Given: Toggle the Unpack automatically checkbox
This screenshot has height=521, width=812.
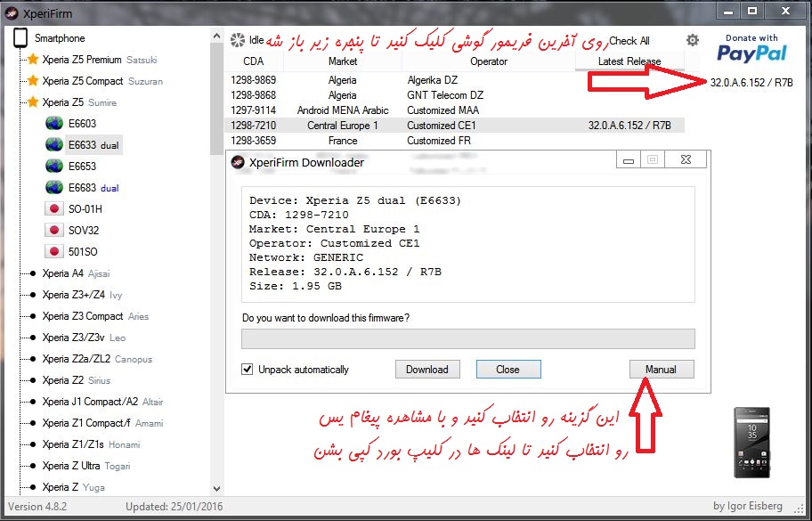Looking at the screenshot, I should click(248, 370).
